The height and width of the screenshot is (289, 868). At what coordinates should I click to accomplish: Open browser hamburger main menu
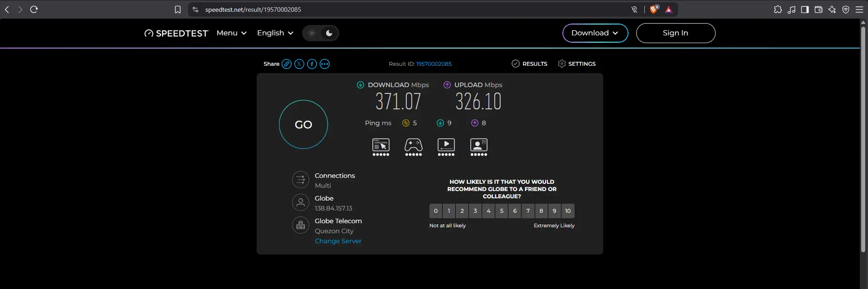tap(859, 10)
